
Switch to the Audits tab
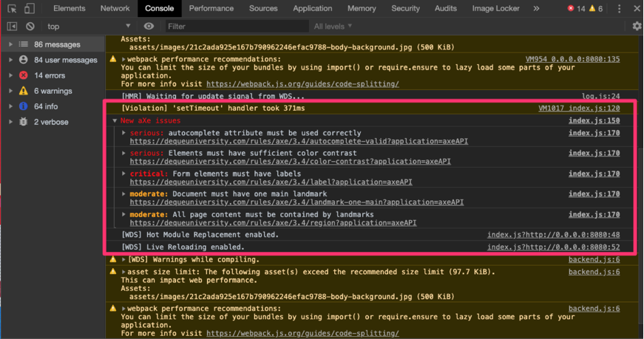tap(446, 8)
